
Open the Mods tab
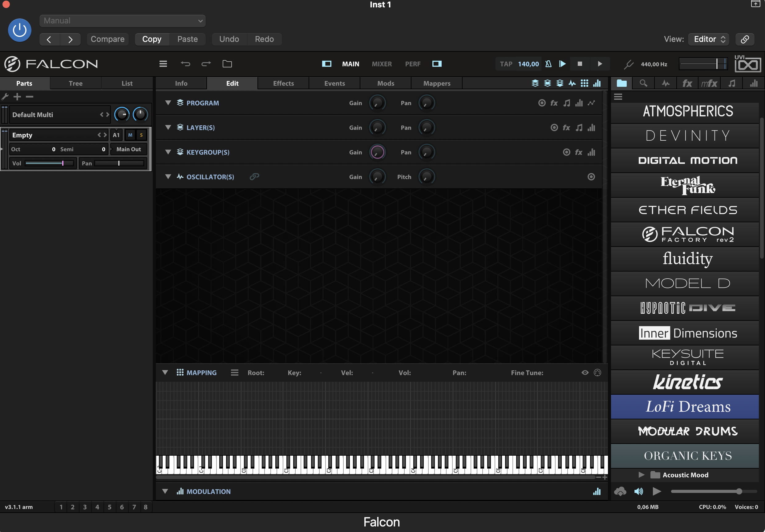(x=386, y=83)
